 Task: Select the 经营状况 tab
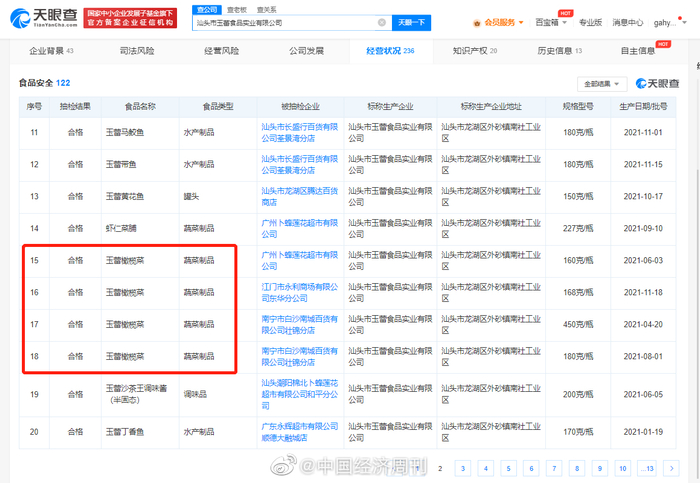pyautogui.click(x=391, y=51)
